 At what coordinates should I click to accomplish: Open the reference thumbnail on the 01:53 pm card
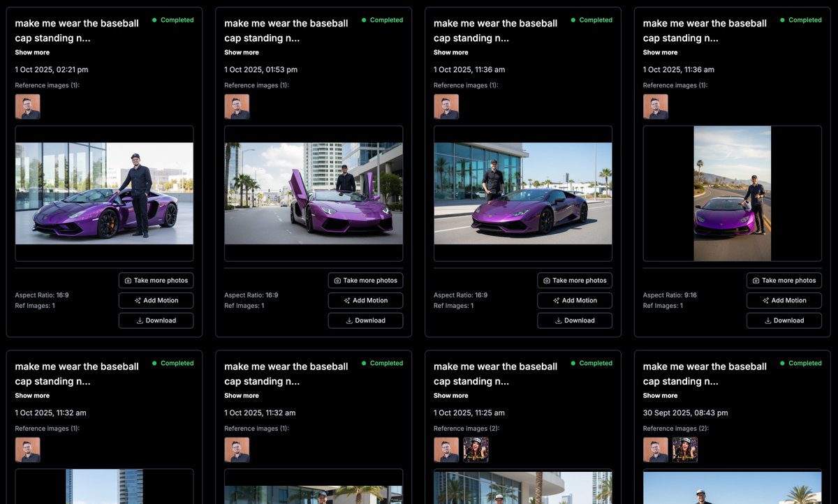pos(237,107)
